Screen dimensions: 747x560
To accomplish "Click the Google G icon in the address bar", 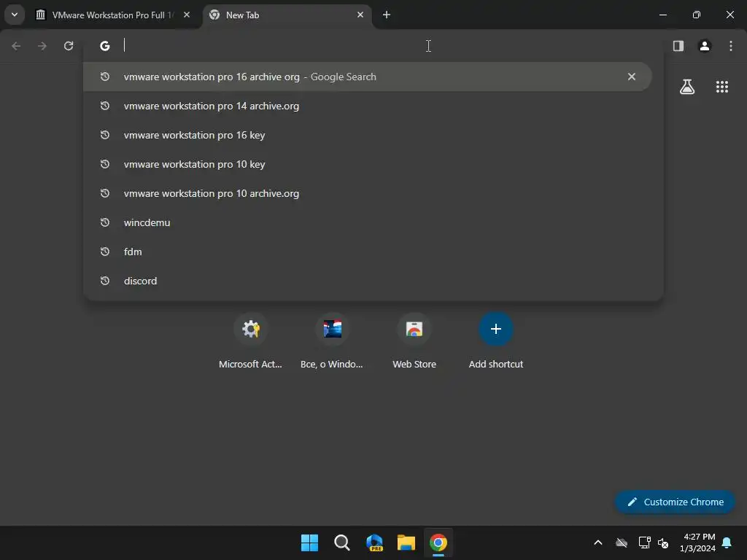I will pos(105,46).
